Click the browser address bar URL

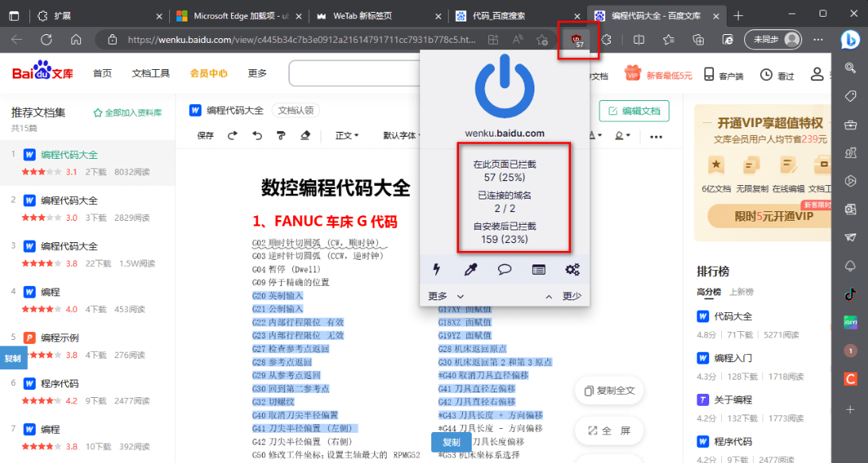[x=302, y=40]
